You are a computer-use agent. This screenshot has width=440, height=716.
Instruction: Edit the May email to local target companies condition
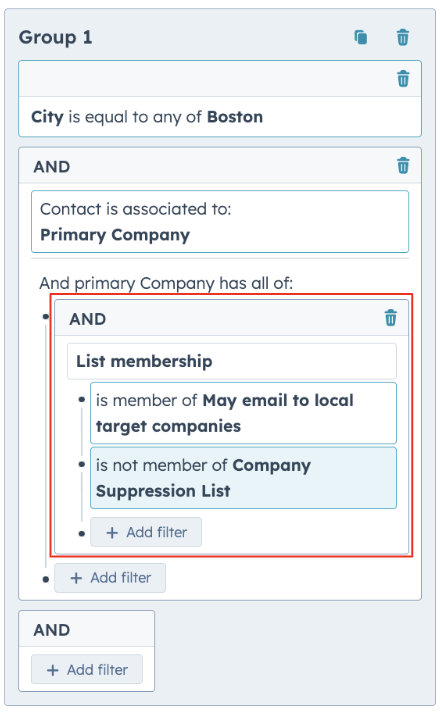pos(243,413)
